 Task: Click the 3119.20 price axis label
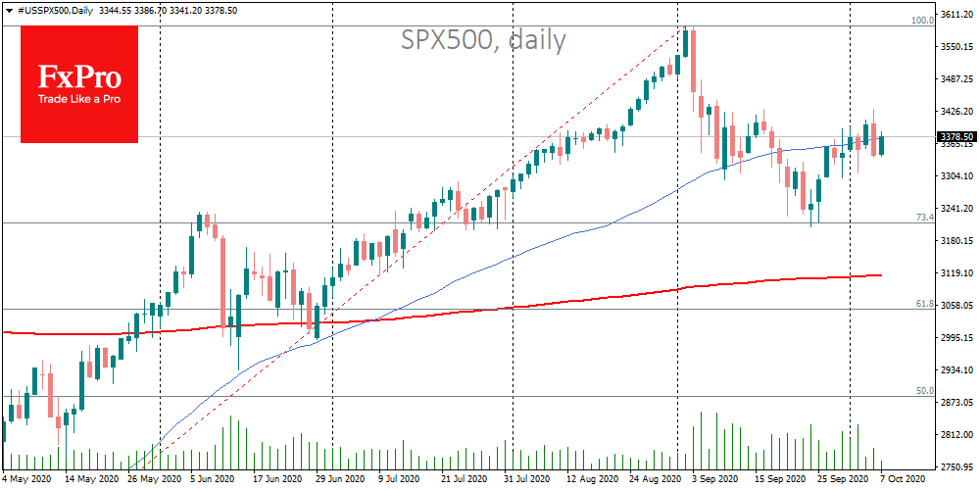pos(956,273)
